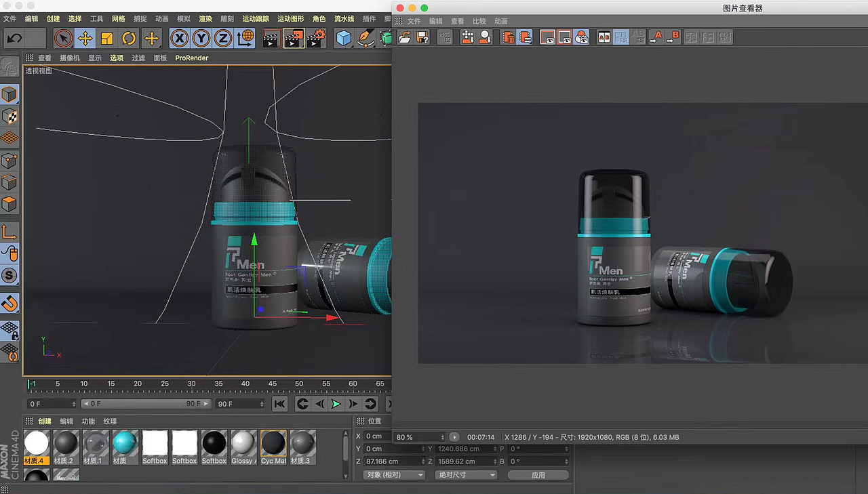Click Previous Frame playback button
868x494 pixels.
click(319, 404)
